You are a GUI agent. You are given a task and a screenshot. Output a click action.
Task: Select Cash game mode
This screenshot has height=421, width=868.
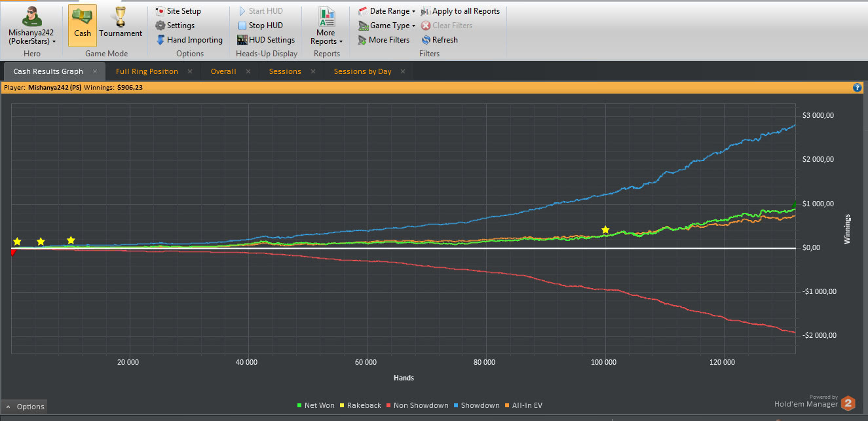click(x=83, y=25)
